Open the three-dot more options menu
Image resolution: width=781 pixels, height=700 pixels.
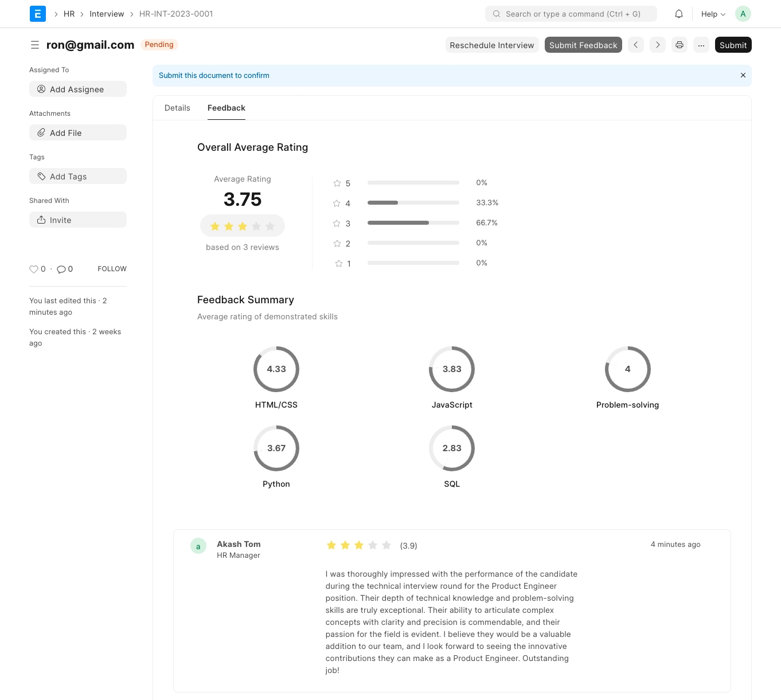tap(701, 45)
